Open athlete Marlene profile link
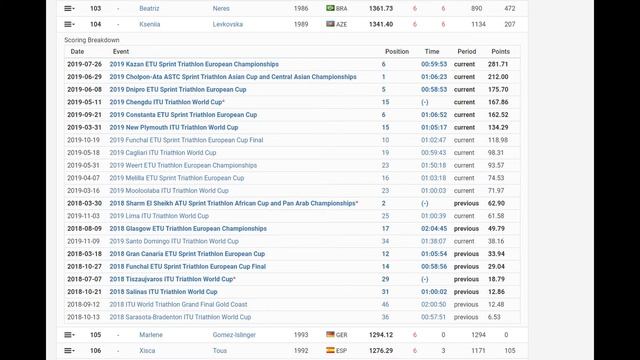Viewport: 640px width, 360px height. (x=151, y=335)
